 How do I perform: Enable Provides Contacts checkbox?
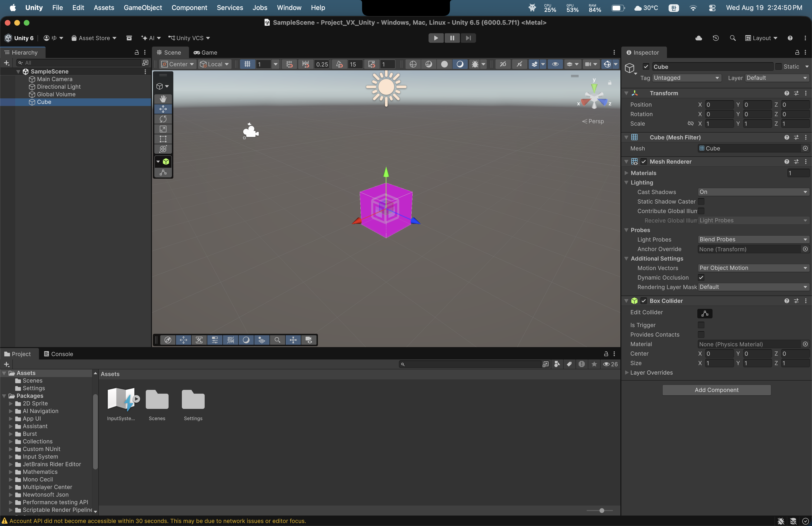pos(701,335)
